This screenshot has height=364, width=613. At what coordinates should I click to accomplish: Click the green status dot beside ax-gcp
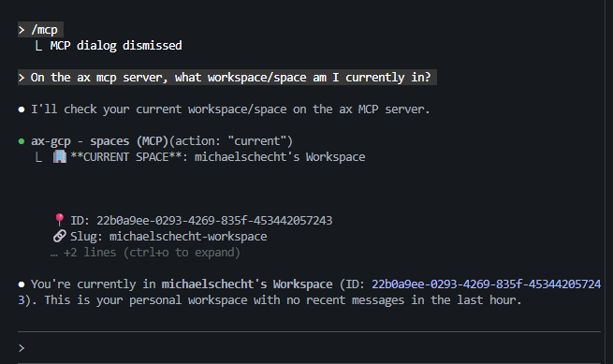coord(22,141)
